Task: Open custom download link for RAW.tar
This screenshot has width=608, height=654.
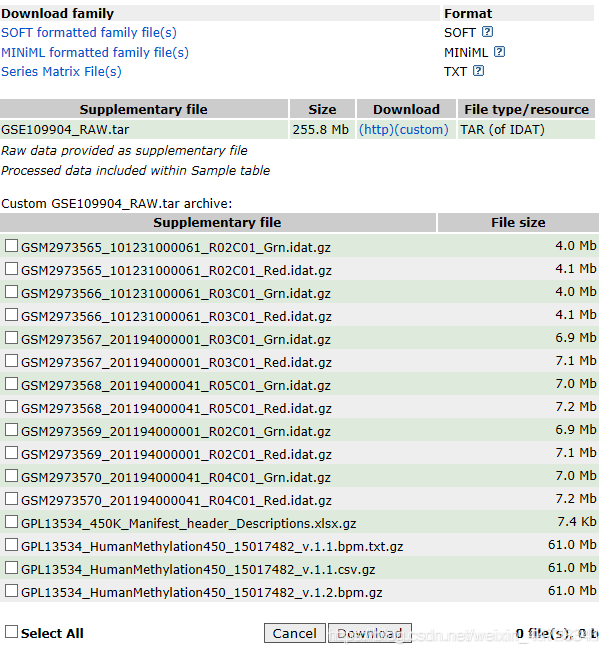Action: [421, 130]
